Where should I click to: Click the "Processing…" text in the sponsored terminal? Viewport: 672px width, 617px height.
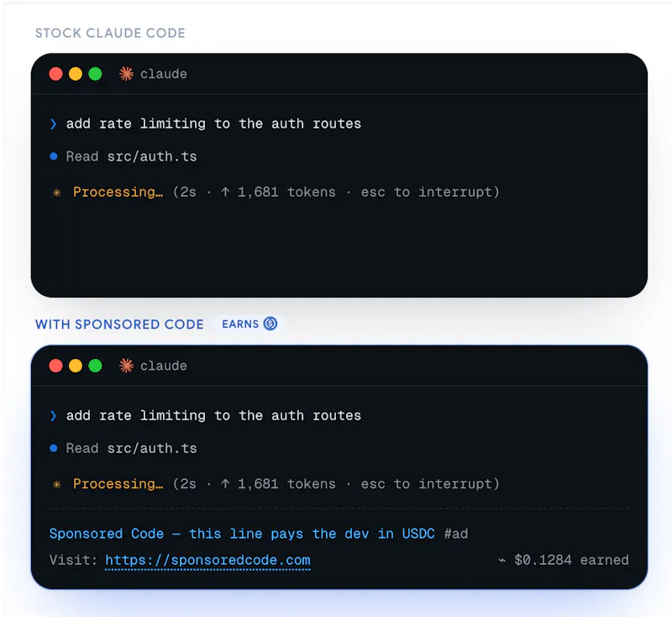(x=118, y=484)
